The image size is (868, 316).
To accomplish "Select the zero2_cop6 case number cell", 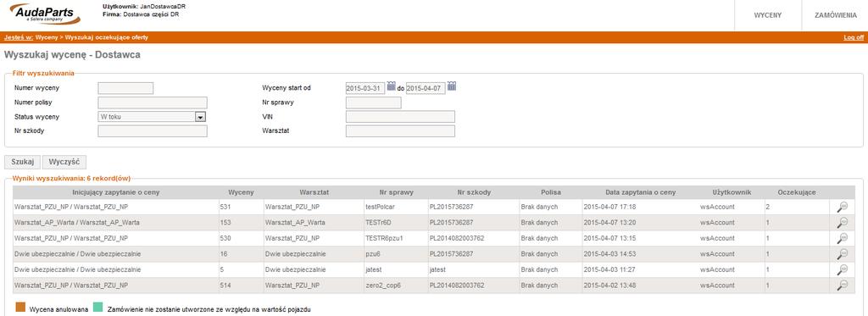I will [396, 286].
